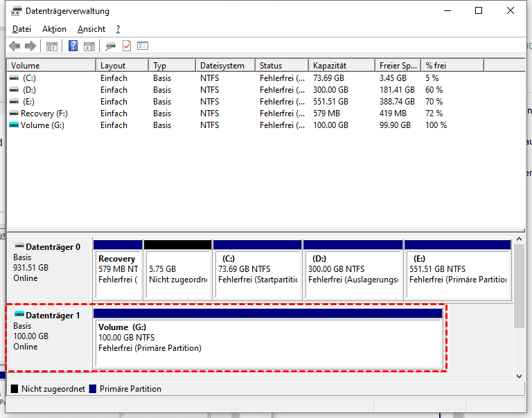
Task: Toggle the action pane toolbar icon
Action: pyautogui.click(x=89, y=46)
